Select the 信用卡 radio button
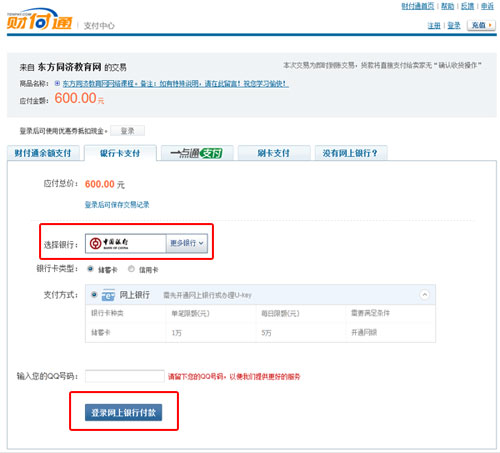The image size is (500, 453). coord(131,269)
